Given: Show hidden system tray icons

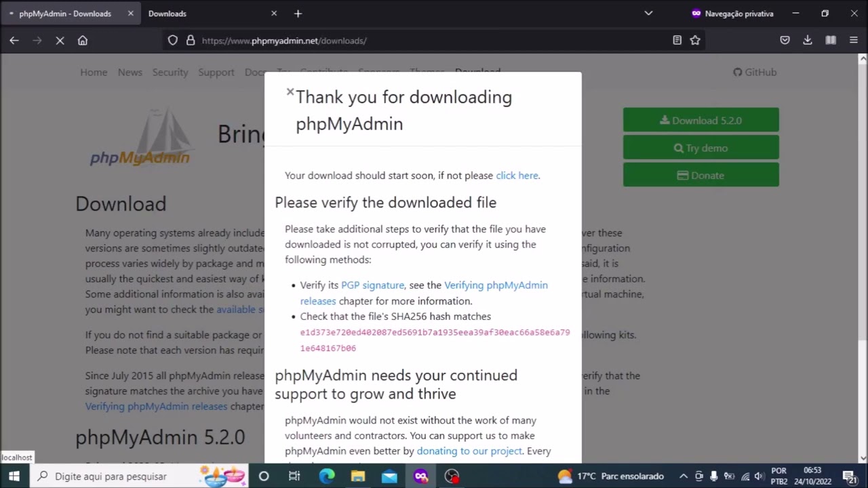Looking at the screenshot, I should coord(684,476).
